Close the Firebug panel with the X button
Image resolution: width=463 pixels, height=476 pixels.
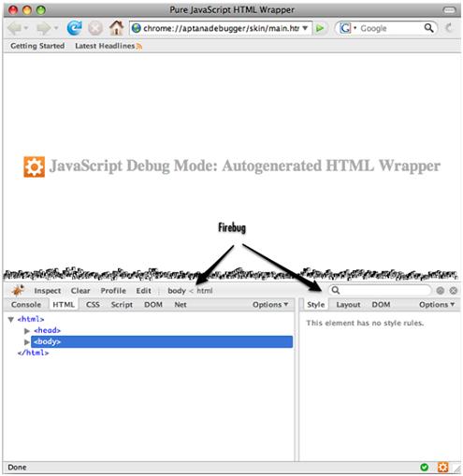click(454, 291)
